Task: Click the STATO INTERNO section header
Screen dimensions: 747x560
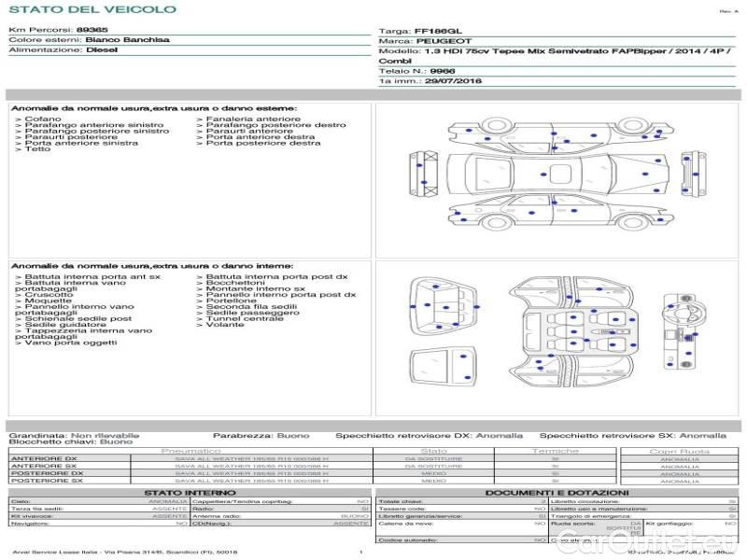Action: coord(190,492)
